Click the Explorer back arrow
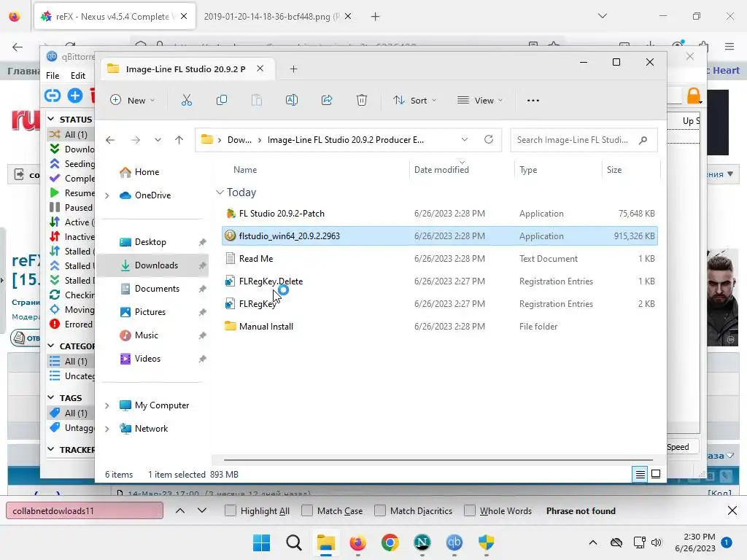Viewport: 747px width, 560px height. click(x=110, y=140)
